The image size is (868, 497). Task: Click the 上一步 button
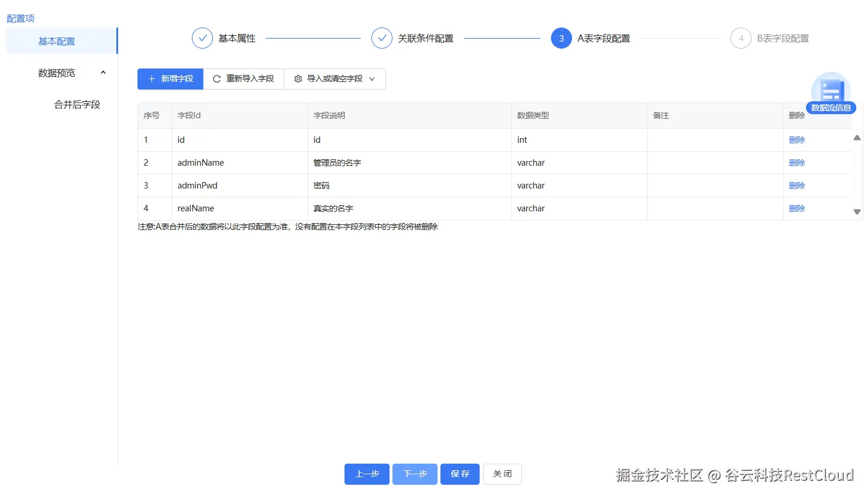(367, 474)
